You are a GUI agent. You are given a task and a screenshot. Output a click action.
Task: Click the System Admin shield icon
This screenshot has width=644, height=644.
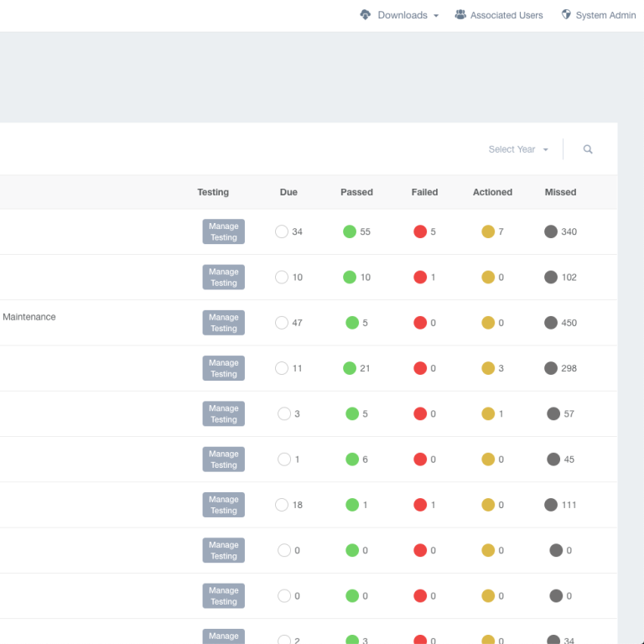click(566, 15)
